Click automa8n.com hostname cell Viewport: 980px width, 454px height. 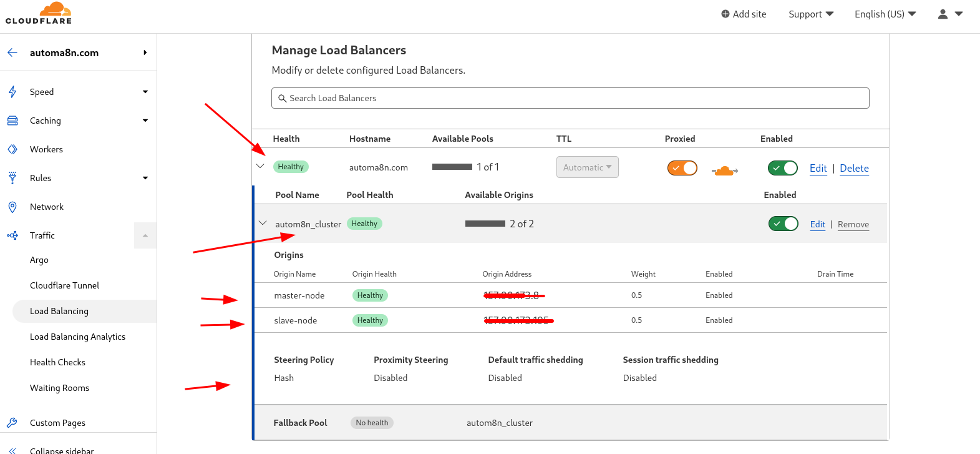coord(379,167)
